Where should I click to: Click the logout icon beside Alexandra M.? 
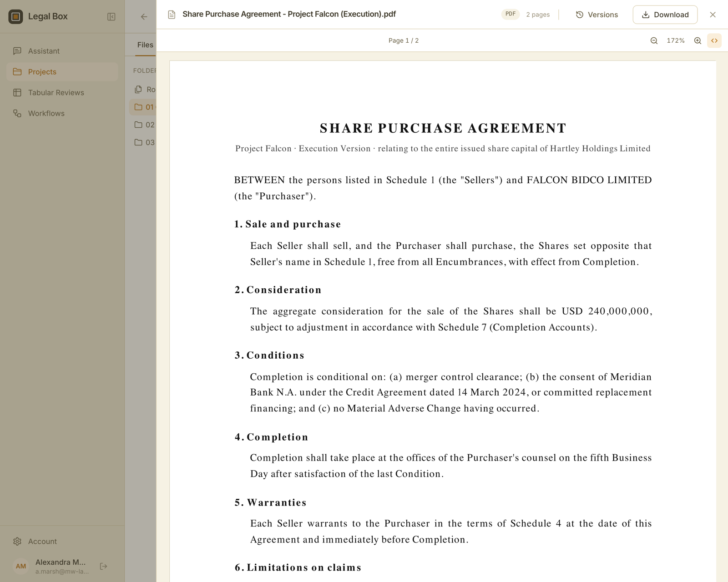pos(104,566)
